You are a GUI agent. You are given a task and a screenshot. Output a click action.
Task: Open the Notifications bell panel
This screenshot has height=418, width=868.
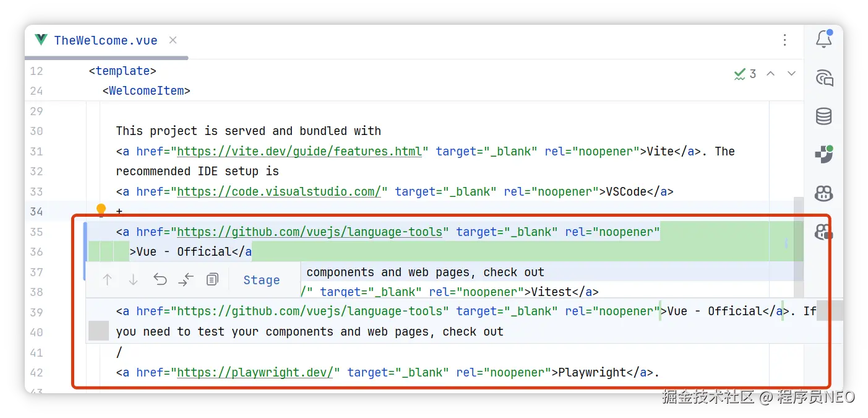(823, 38)
